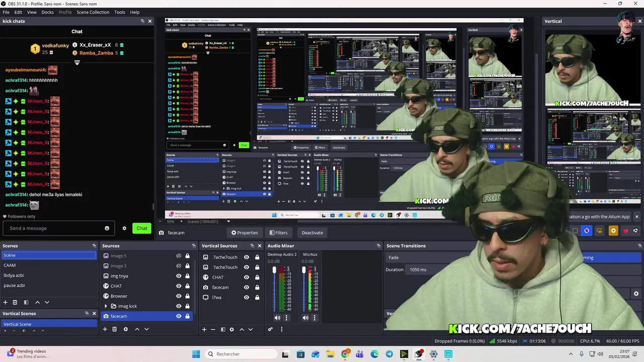Move scene down arrow in Scenes panel
Image resolution: width=644 pixels, height=362 pixels.
47,302
